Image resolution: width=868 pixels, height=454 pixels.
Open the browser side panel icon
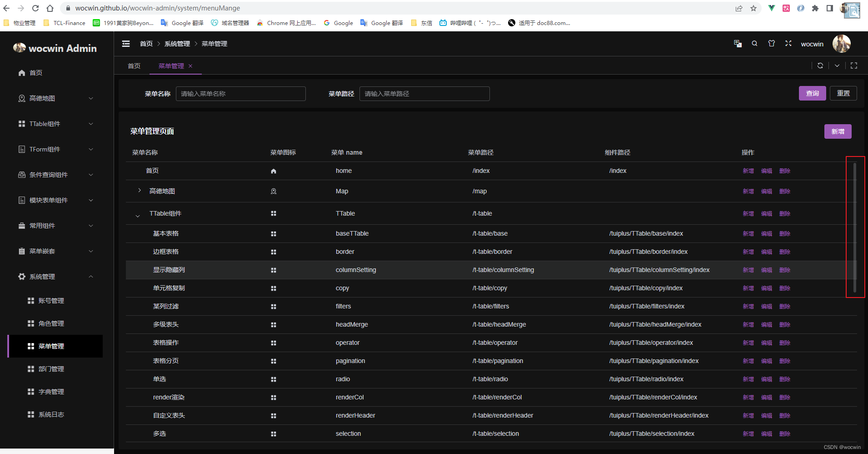[x=830, y=8]
